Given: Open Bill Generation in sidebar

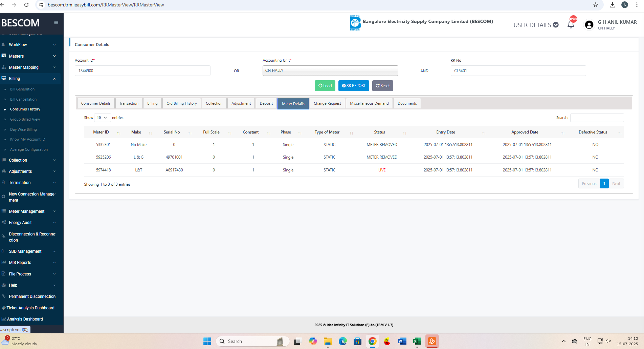Looking at the screenshot, I should (22, 89).
